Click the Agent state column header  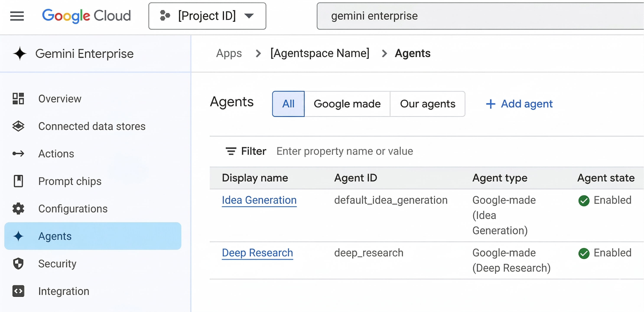click(606, 178)
